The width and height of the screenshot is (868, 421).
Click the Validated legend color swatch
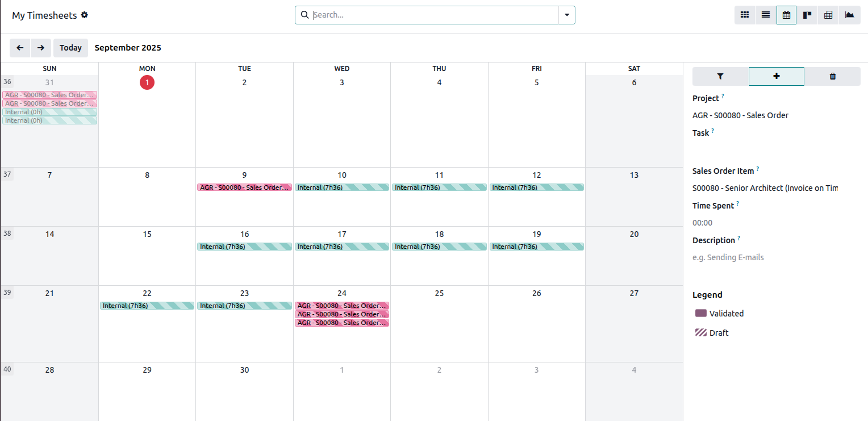pyautogui.click(x=701, y=313)
